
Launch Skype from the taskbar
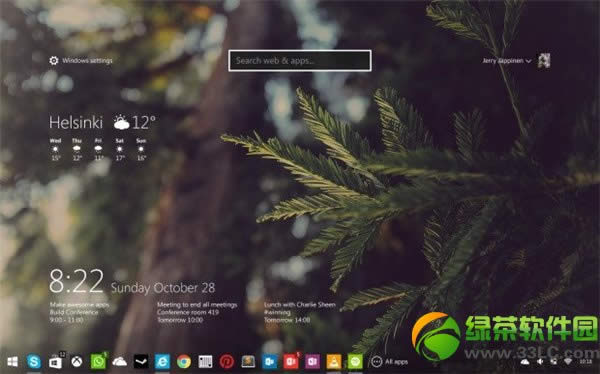[x=34, y=361]
